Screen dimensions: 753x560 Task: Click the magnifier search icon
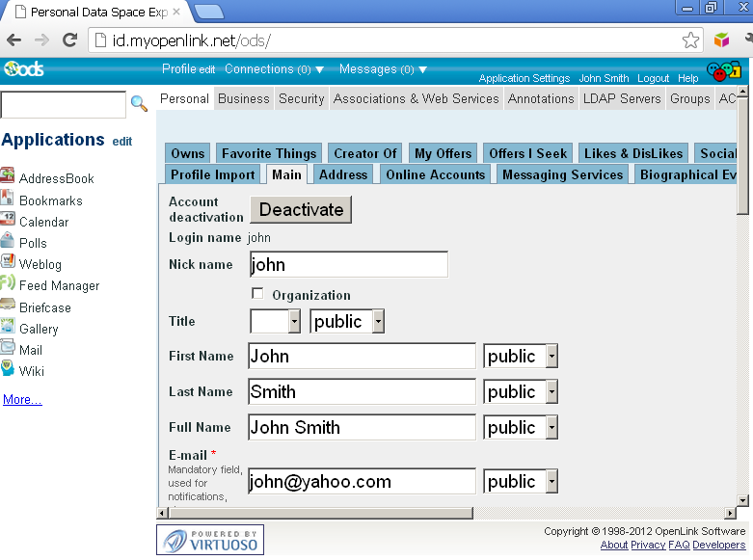coord(139,103)
